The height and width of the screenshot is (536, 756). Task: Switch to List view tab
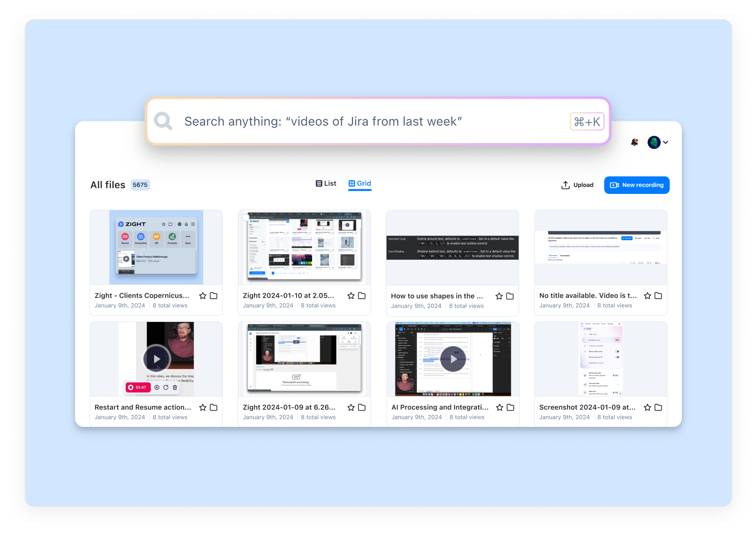(326, 183)
